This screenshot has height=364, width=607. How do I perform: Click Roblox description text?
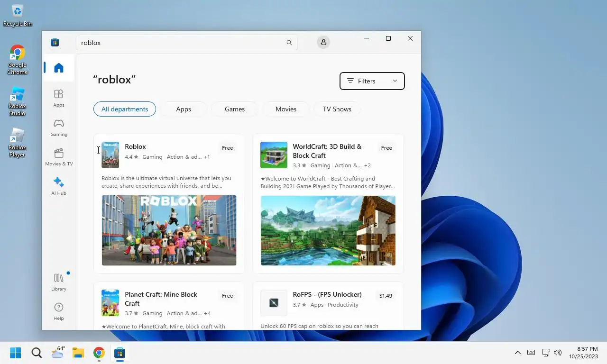coord(166,182)
